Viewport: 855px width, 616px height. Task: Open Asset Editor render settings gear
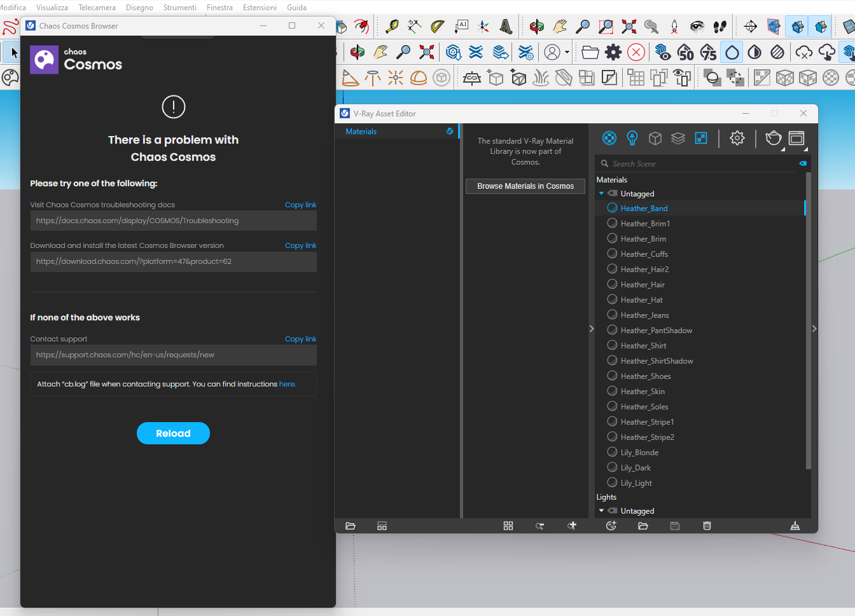pyautogui.click(x=737, y=138)
